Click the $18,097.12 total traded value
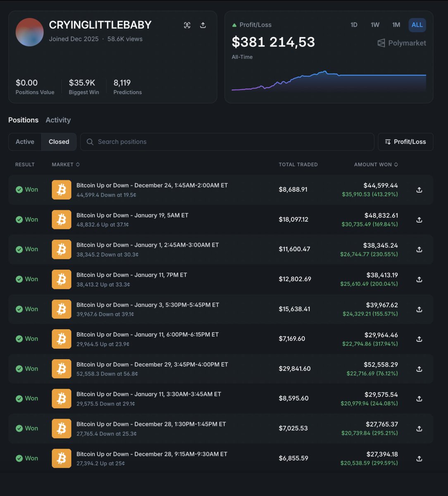 (293, 219)
